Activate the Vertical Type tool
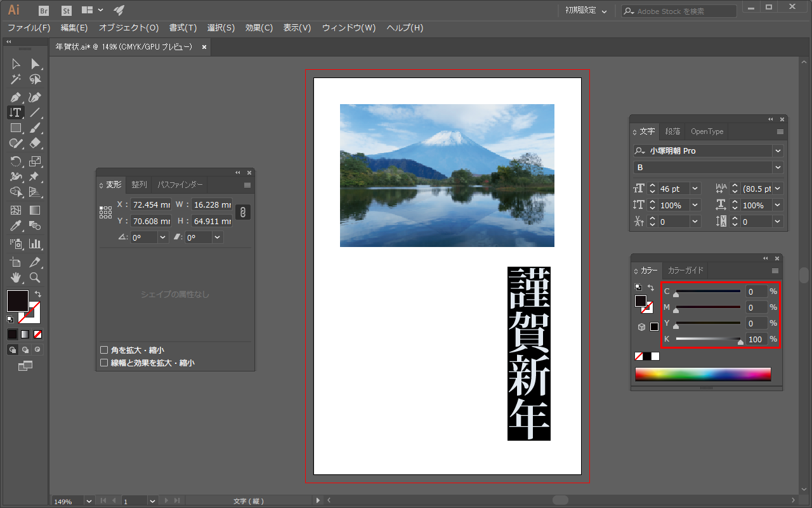This screenshot has height=508, width=812. 16,112
